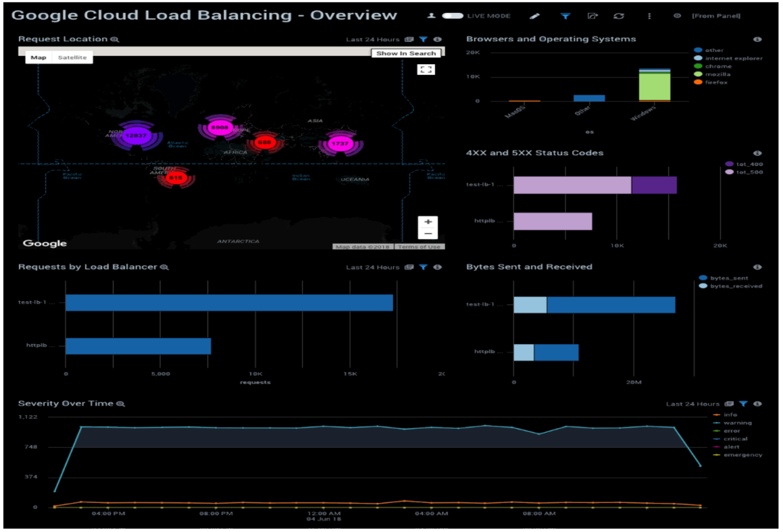Toggle 'critical' series in severity legend
This screenshot has height=532, width=783.
730,439
